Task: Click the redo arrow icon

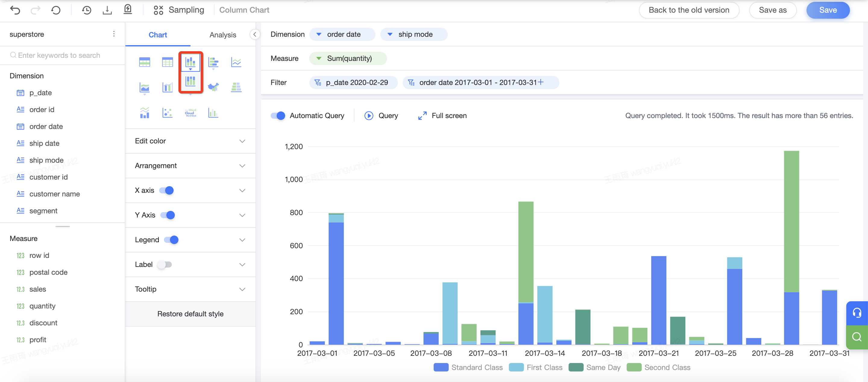Action: tap(35, 10)
